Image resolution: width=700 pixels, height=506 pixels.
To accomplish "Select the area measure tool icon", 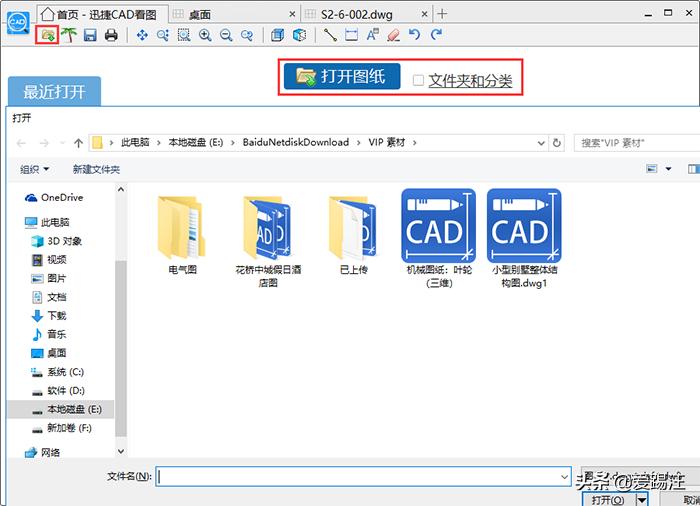I will (x=351, y=35).
